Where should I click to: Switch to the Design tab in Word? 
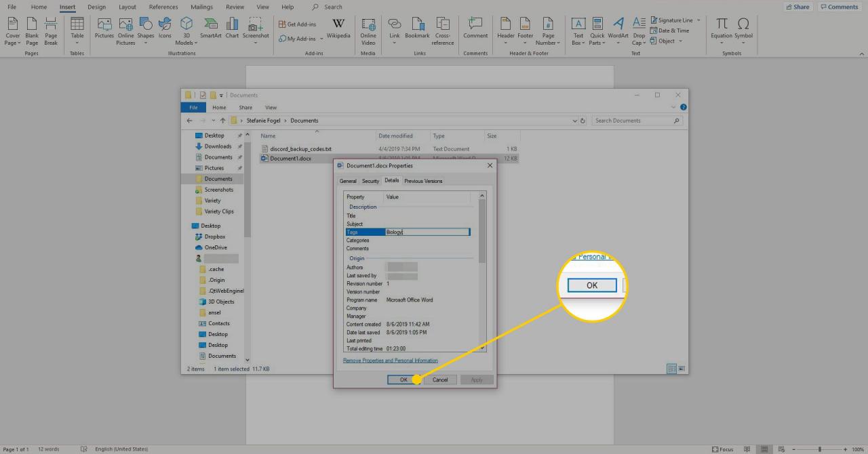97,7
